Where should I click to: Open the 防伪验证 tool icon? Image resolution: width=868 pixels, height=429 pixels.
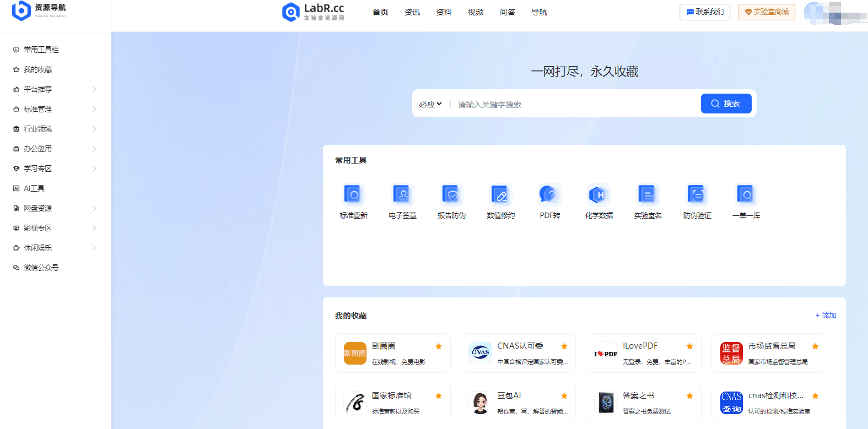tap(697, 195)
